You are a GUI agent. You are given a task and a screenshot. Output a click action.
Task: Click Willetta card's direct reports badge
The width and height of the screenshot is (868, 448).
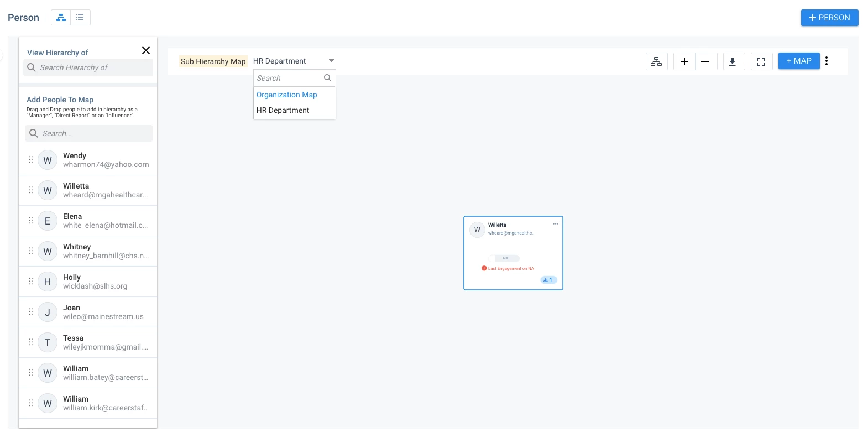coord(548,280)
